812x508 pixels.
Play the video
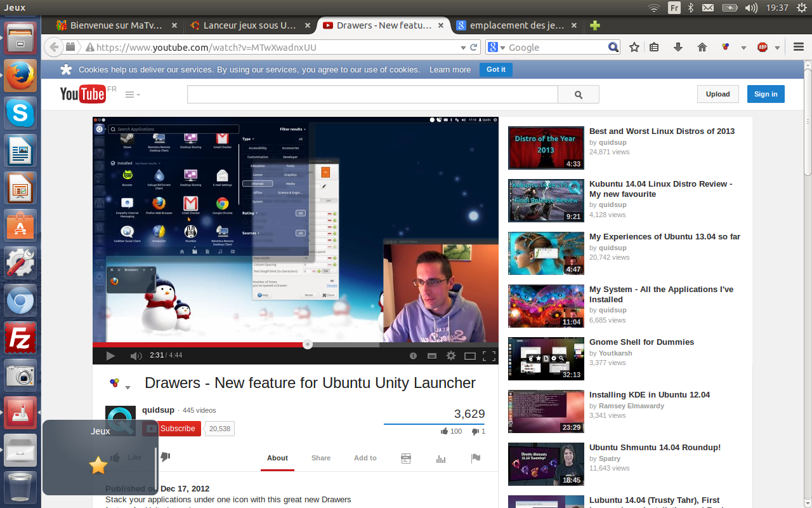[x=110, y=356]
